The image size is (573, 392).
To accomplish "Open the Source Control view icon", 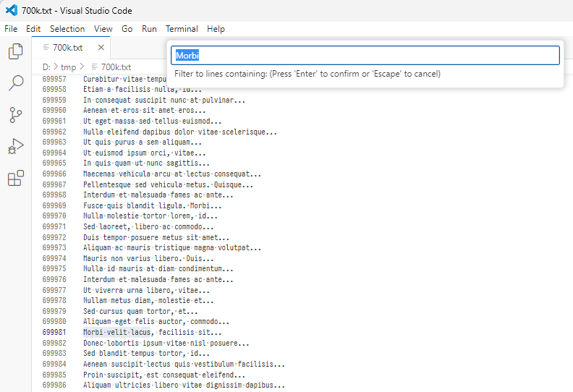I will click(x=16, y=115).
